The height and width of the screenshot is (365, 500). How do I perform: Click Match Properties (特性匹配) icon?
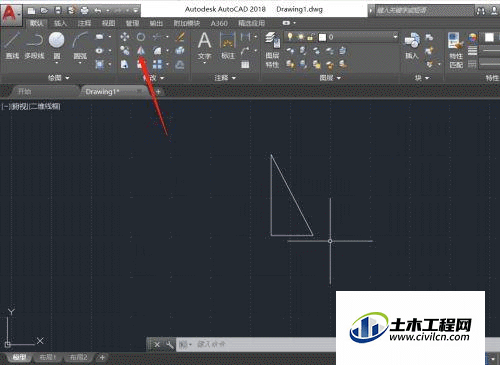(456, 50)
